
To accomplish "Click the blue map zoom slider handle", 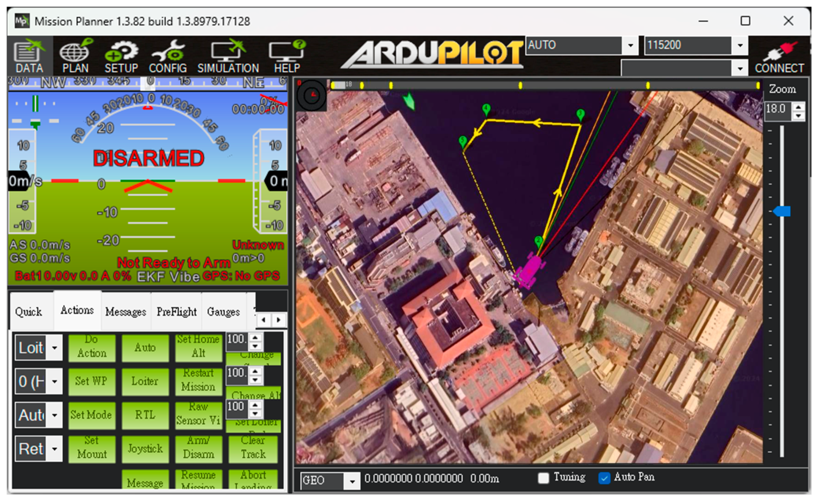I will (782, 211).
